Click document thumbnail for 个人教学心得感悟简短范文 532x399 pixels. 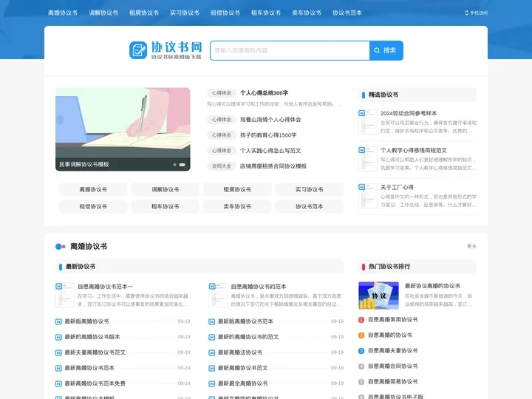click(367, 159)
